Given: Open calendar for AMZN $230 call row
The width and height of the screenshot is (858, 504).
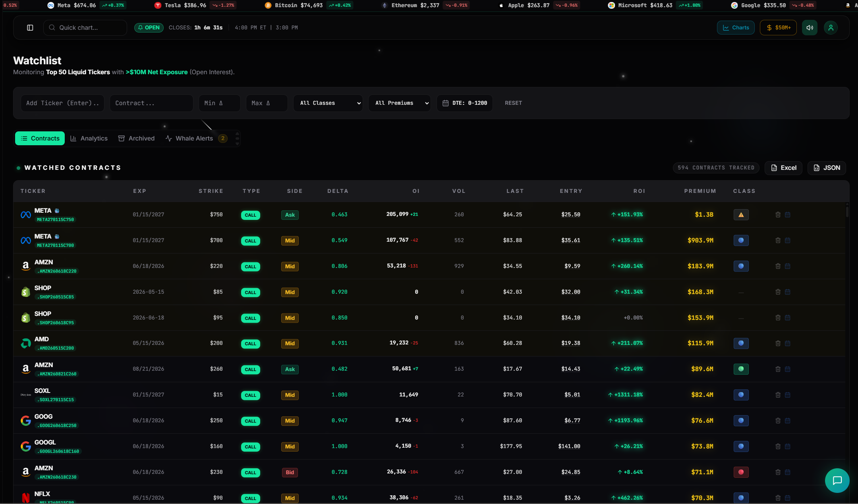Looking at the screenshot, I should [788, 472].
